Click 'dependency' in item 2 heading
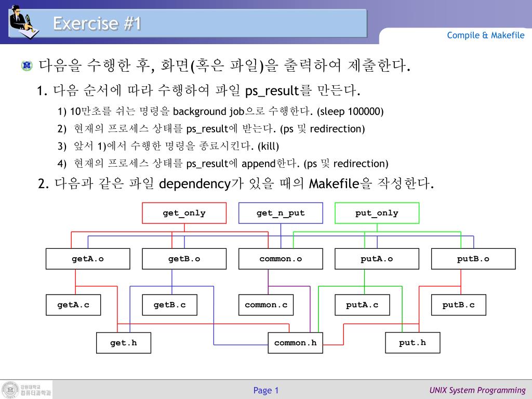Image resolution: width=532 pixels, height=399 pixels. [195, 184]
